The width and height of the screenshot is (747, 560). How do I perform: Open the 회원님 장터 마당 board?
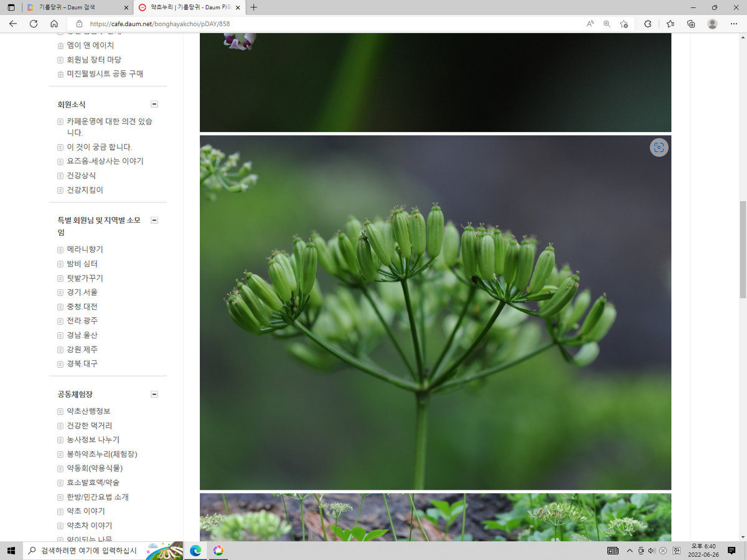pos(94,60)
